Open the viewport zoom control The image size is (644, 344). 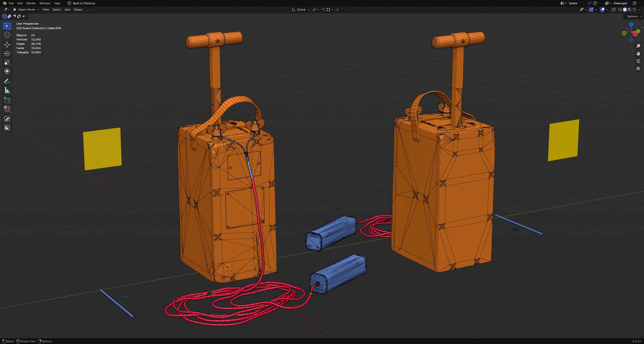point(638,46)
